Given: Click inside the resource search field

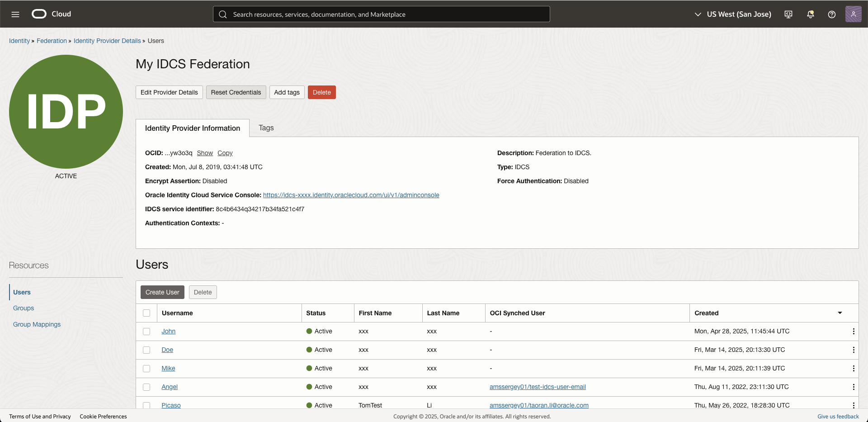Looking at the screenshot, I should click(381, 14).
